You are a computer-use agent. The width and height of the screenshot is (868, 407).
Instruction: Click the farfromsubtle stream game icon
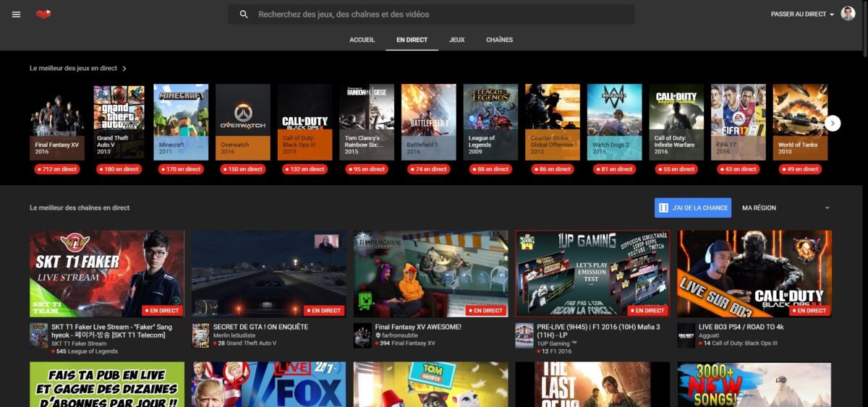point(362,336)
